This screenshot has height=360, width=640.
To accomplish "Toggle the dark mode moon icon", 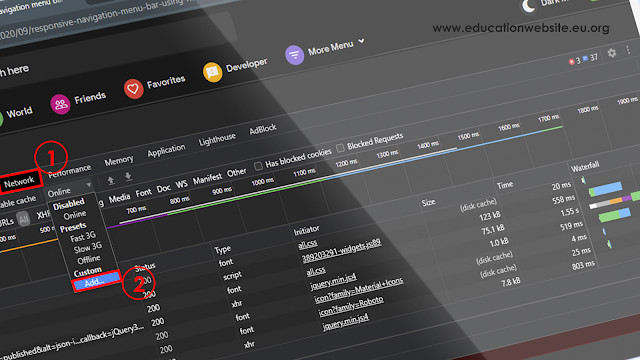I will (x=528, y=6).
